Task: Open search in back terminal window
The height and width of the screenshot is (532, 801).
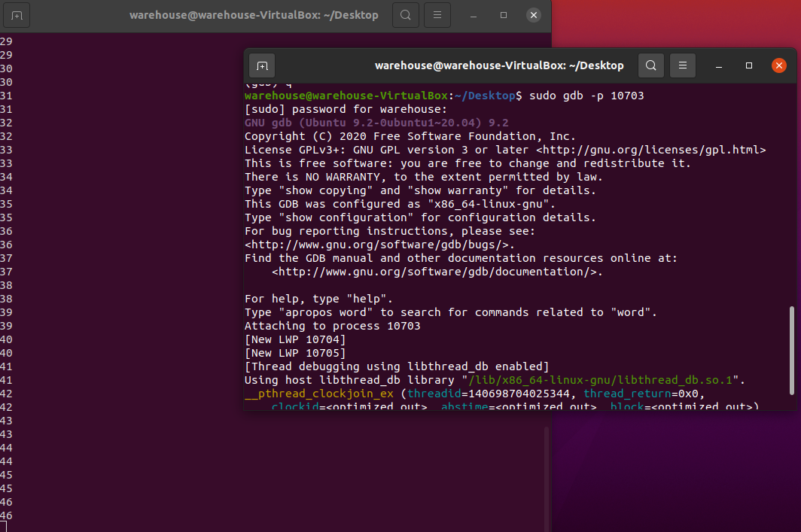Action: click(x=406, y=15)
